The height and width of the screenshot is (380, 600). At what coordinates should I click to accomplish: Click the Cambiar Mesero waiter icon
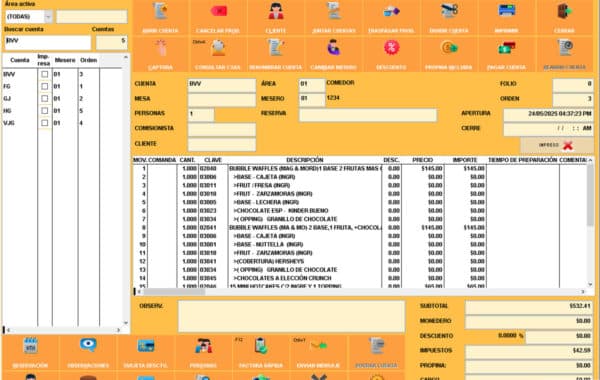click(333, 54)
